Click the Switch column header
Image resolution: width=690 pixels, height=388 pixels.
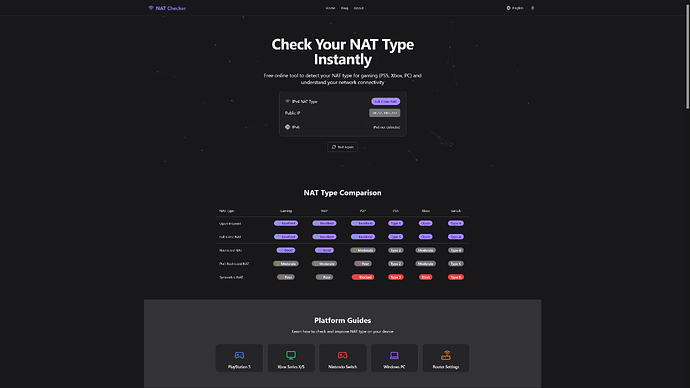point(455,211)
